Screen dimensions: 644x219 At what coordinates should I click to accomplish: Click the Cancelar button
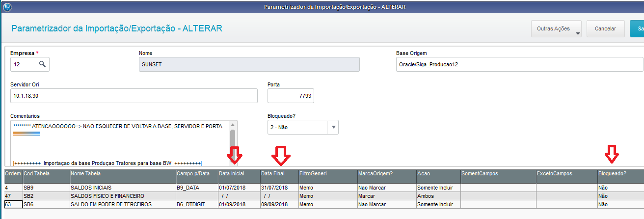coord(605,29)
